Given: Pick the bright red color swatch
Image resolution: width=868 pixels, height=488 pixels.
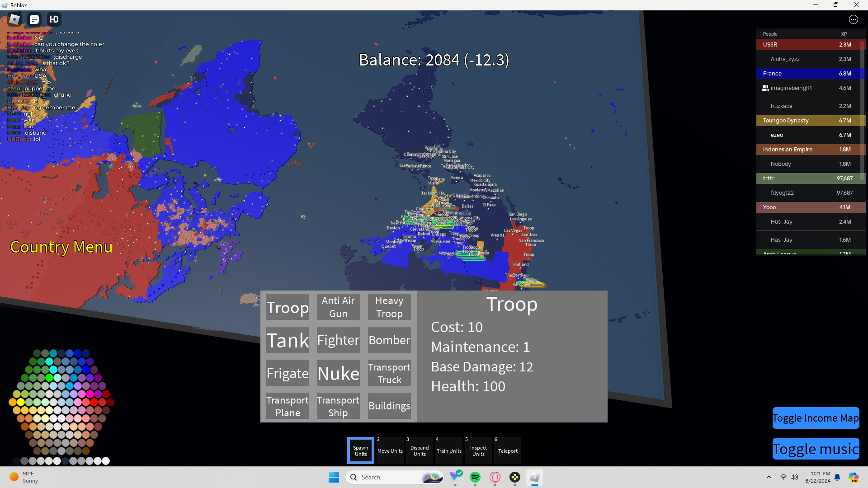Looking at the screenshot, I should [x=94, y=402].
